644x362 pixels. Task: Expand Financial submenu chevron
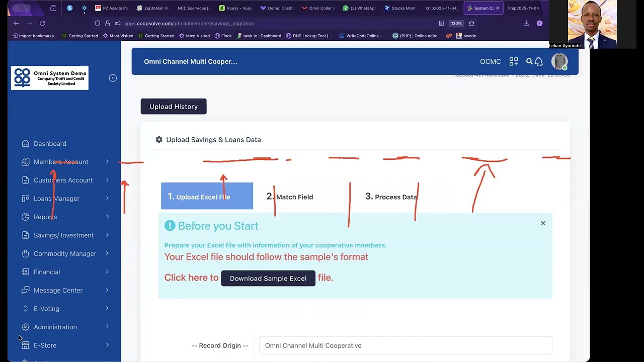coord(107,272)
